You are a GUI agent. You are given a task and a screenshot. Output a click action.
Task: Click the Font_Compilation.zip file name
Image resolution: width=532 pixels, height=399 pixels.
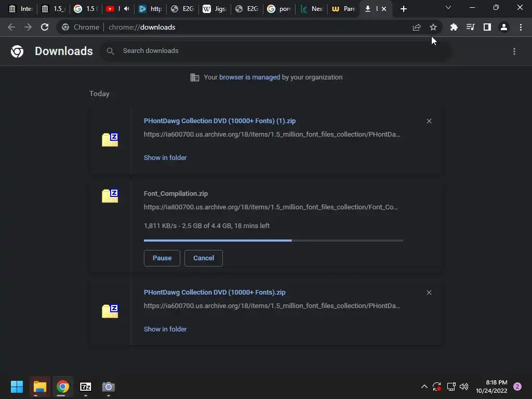176,194
